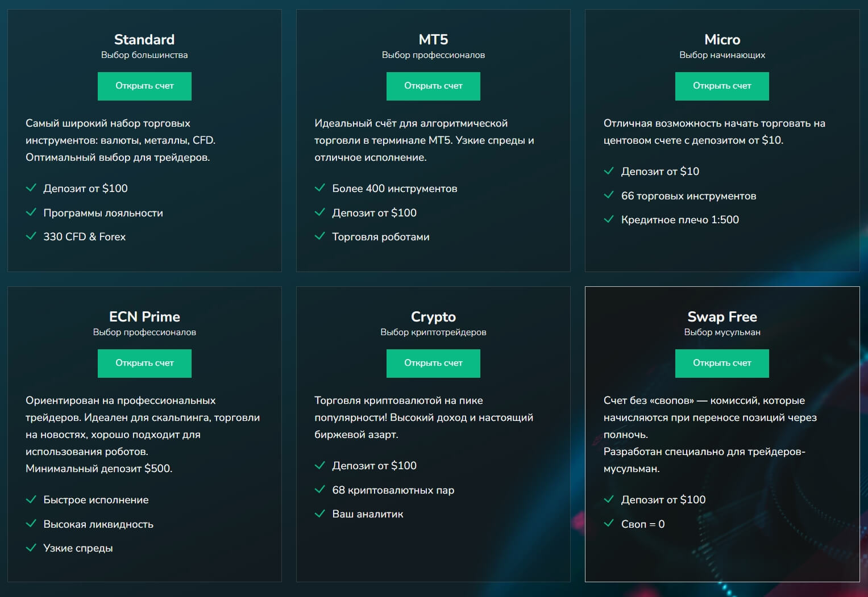Click the ECN Prime account title
868x597 pixels.
pos(144,316)
